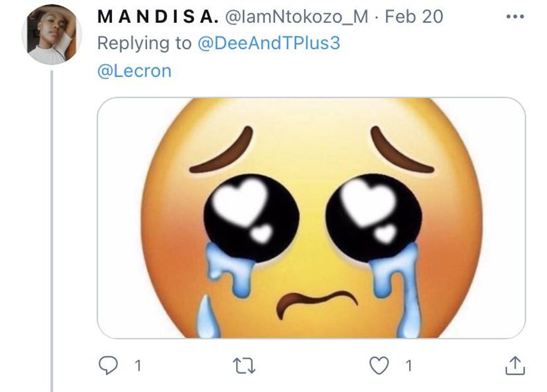The height and width of the screenshot is (392, 547).
Task: Open the tweet's three-dot more options menu
Action: [x=514, y=17]
